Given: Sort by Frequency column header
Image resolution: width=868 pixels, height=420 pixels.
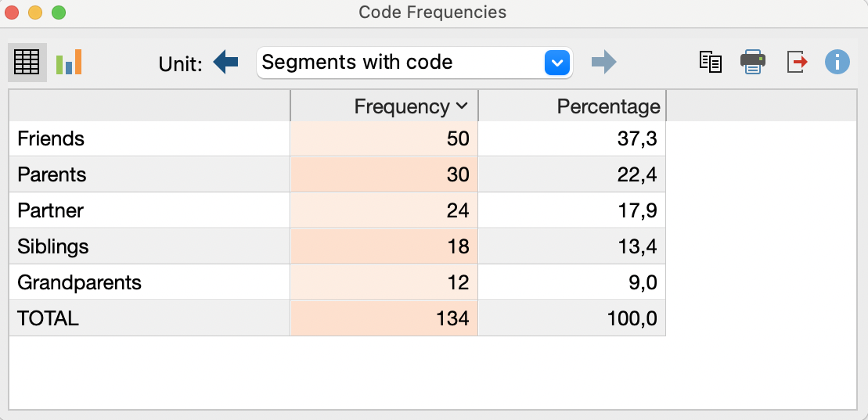Looking at the screenshot, I should coord(384,106).
